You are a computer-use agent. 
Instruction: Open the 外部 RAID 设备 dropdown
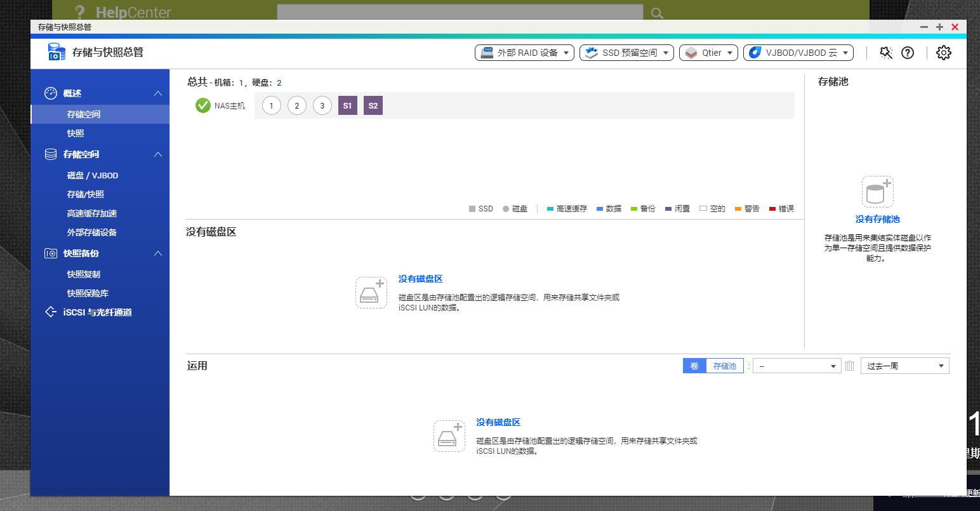pyautogui.click(x=524, y=53)
